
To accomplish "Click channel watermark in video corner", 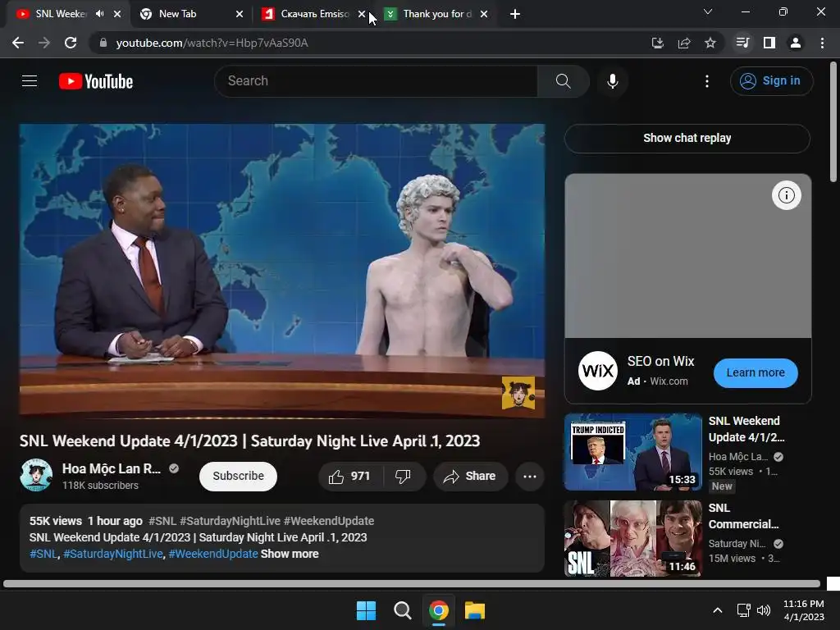I will 518,393.
